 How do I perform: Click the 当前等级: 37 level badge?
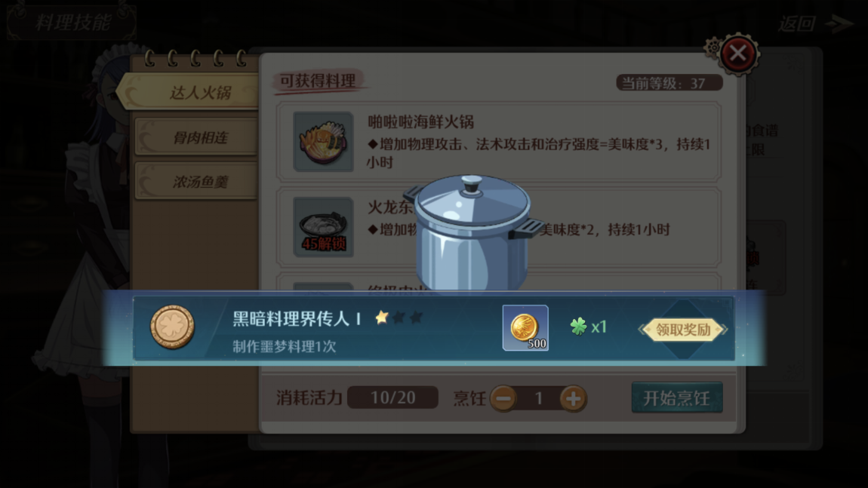pos(669,83)
